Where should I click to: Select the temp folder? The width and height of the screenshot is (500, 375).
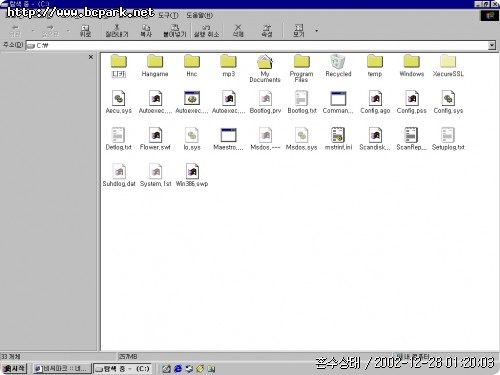click(375, 66)
